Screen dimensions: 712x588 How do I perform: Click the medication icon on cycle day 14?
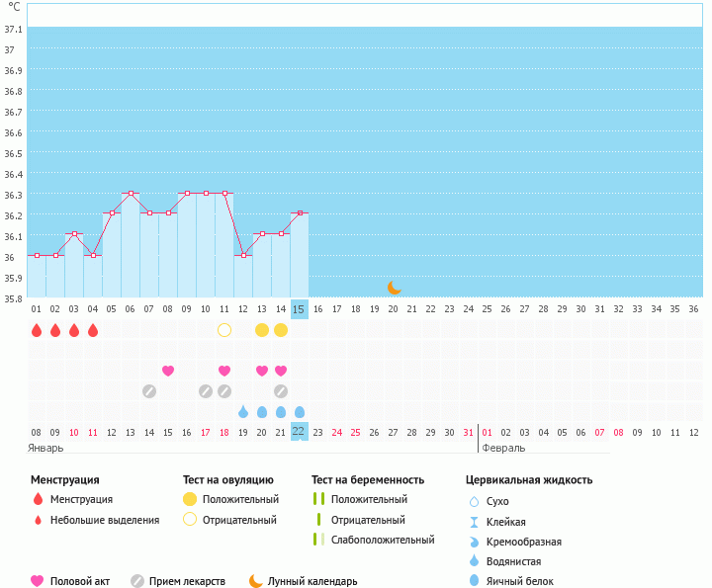(281, 391)
